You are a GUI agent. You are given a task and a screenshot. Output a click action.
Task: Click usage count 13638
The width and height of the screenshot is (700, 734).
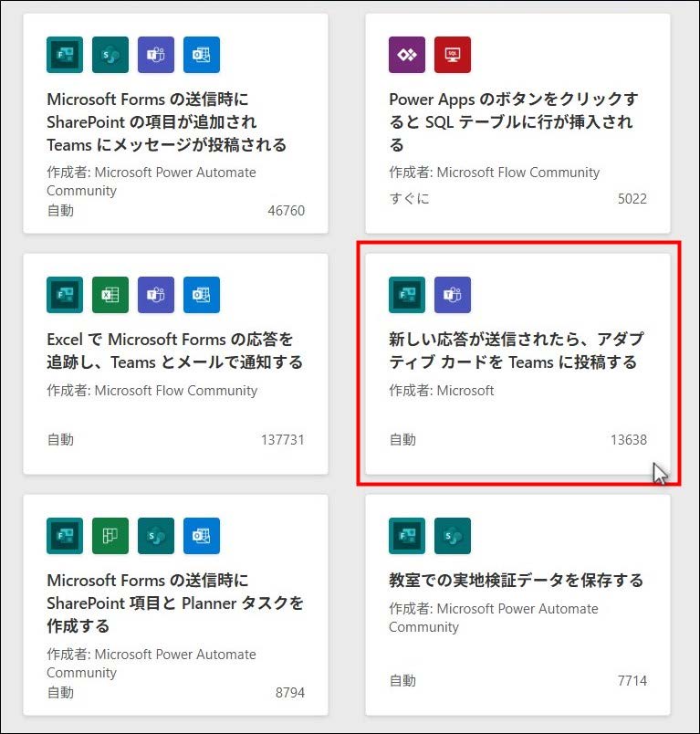click(629, 440)
